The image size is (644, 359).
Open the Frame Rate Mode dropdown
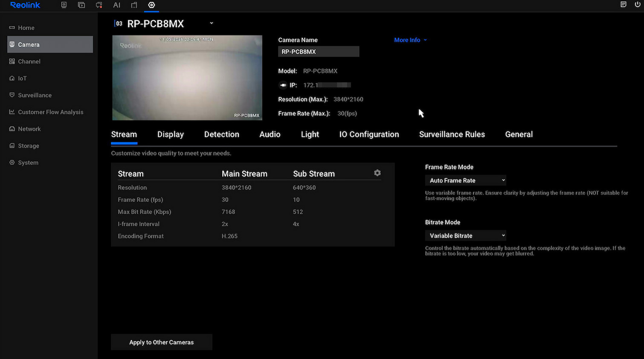[466, 181]
